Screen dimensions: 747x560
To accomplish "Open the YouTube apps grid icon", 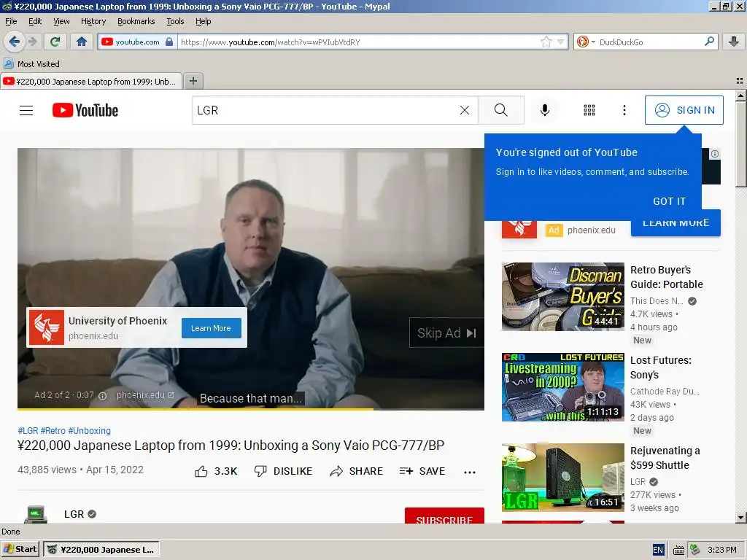I will 589,111.
